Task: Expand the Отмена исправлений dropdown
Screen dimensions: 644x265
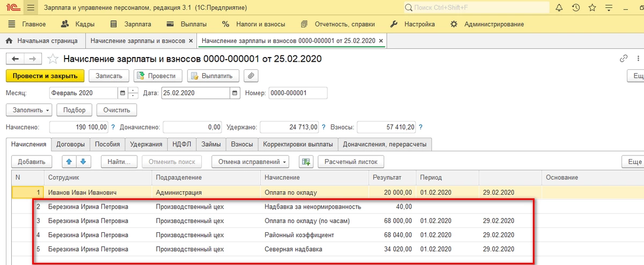Action: tap(251, 161)
